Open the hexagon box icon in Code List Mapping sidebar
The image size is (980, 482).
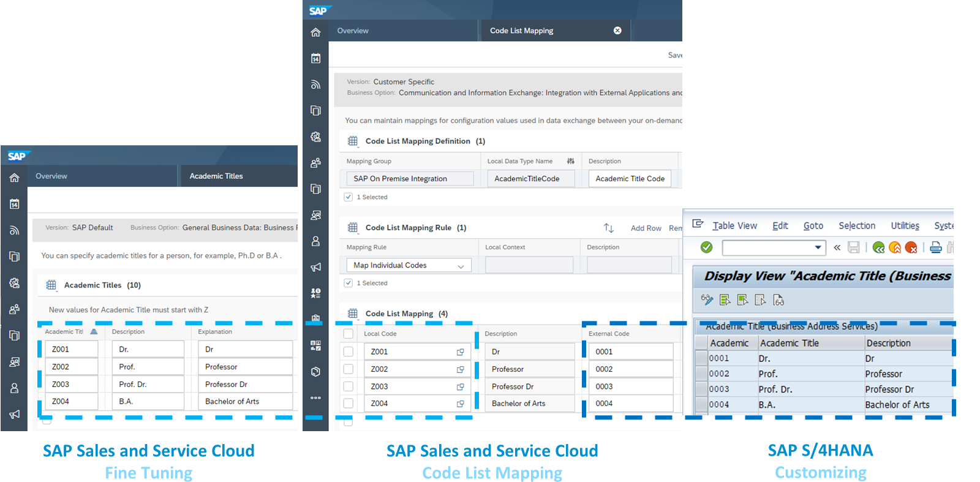[315, 372]
